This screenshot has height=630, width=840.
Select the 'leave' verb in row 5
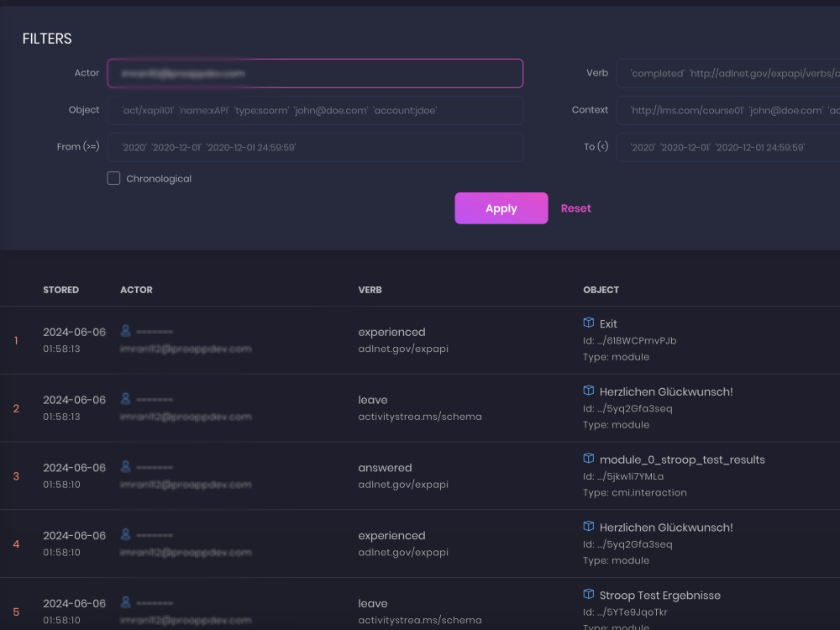[x=373, y=603]
